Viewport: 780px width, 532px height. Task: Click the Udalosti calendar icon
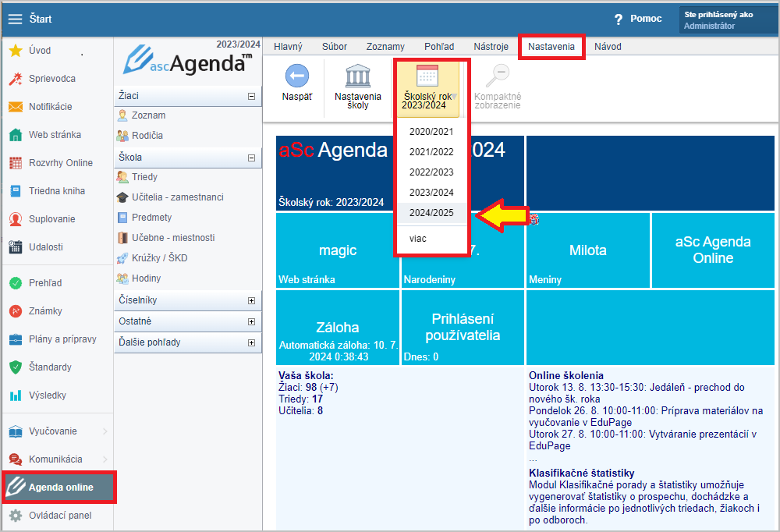tap(16, 246)
